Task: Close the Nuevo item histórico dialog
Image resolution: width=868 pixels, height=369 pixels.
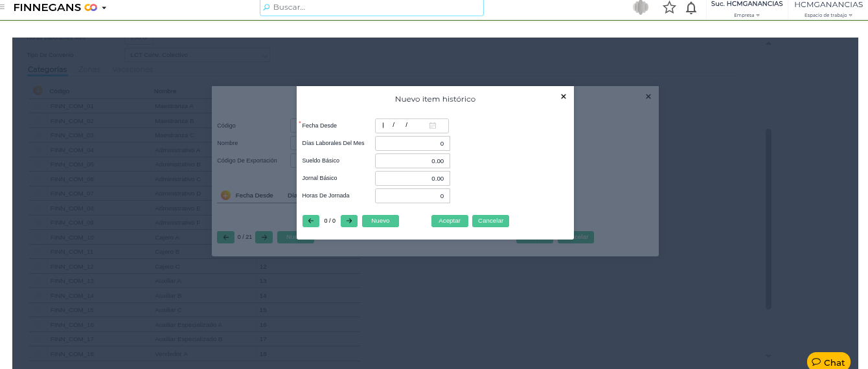Action: click(x=563, y=96)
